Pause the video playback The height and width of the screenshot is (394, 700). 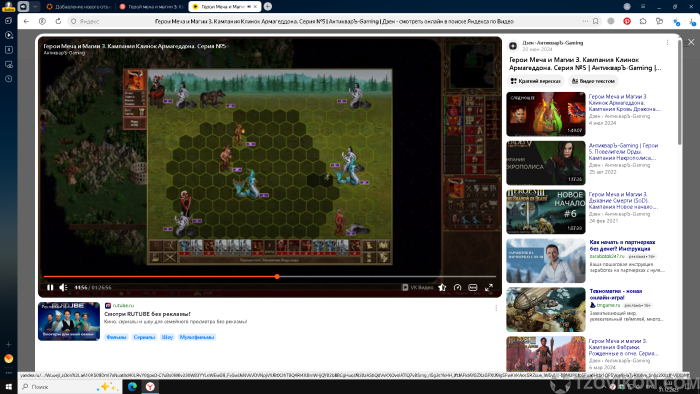50,287
